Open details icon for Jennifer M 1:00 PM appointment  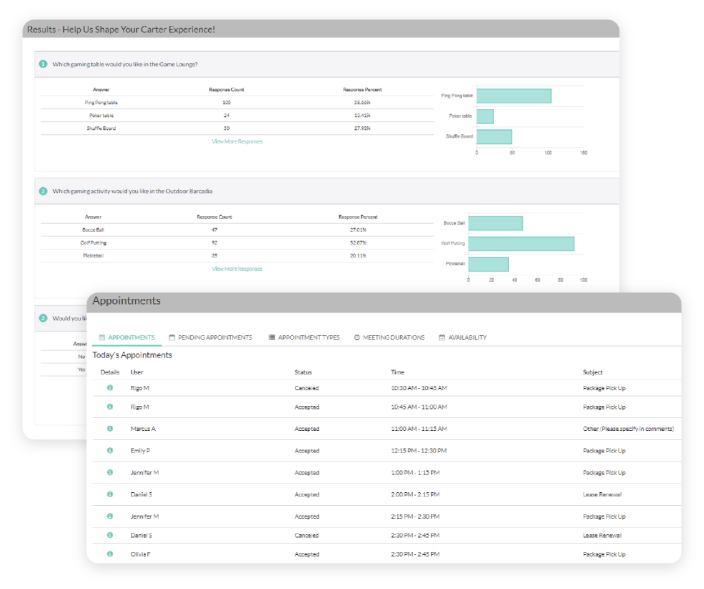110,472
